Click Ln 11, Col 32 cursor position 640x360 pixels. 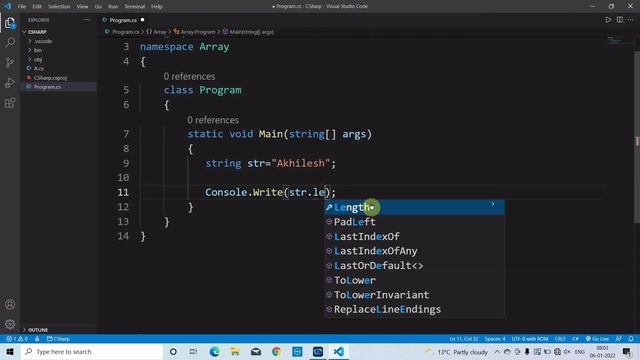coord(464,339)
